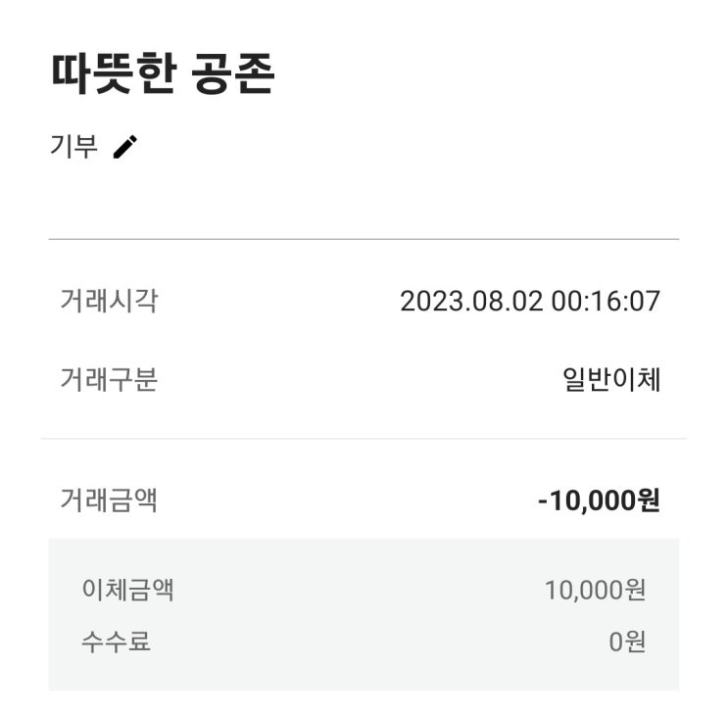Click the pencil edit icon next to 기부
Viewport: 728px width, 715px height.
pyautogui.click(x=125, y=147)
